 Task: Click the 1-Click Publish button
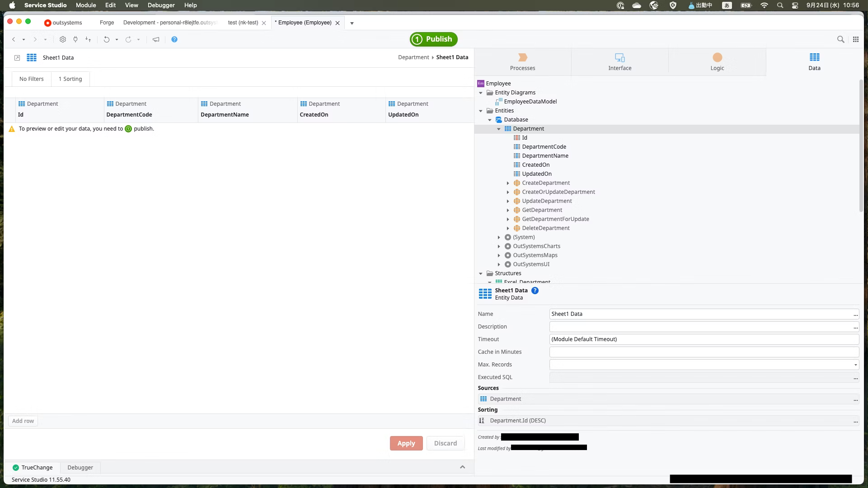pos(433,39)
